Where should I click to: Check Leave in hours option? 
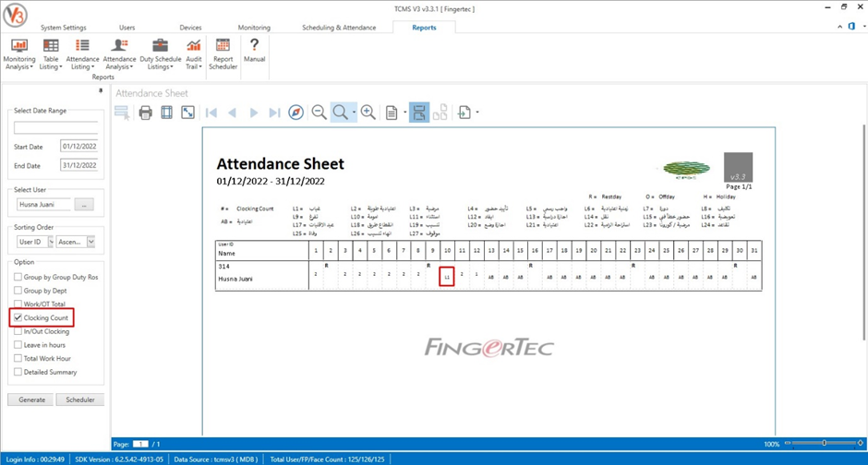tap(18, 344)
